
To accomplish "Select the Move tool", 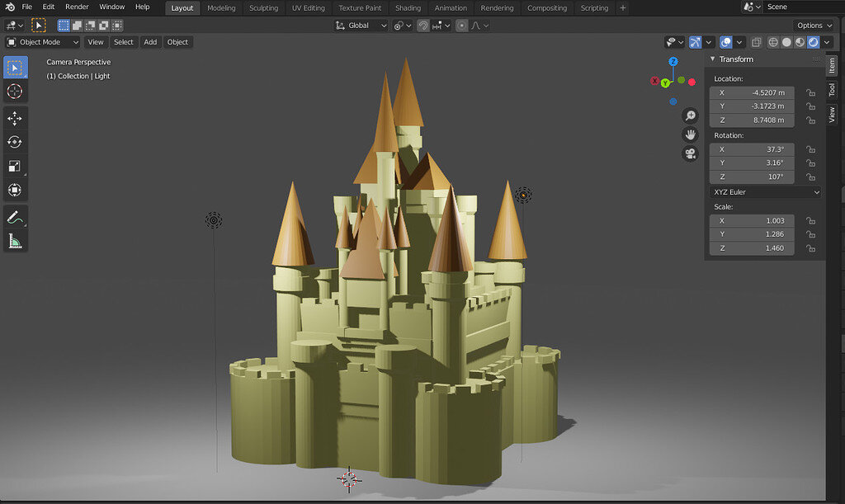I will [x=13, y=118].
